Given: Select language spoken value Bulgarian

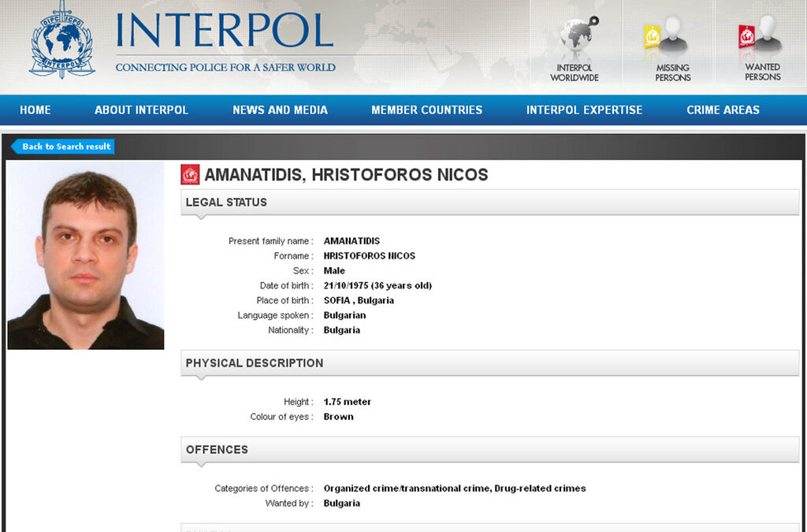Looking at the screenshot, I should [x=344, y=315].
